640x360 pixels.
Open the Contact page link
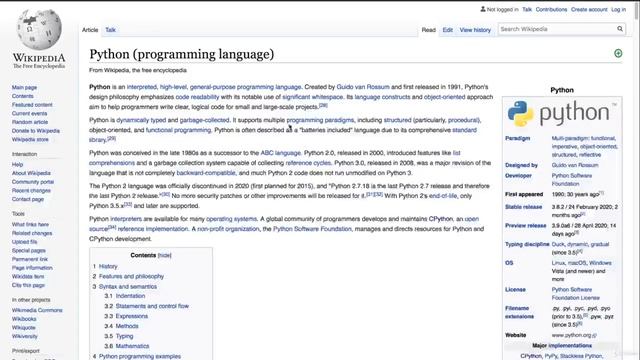coord(27,199)
